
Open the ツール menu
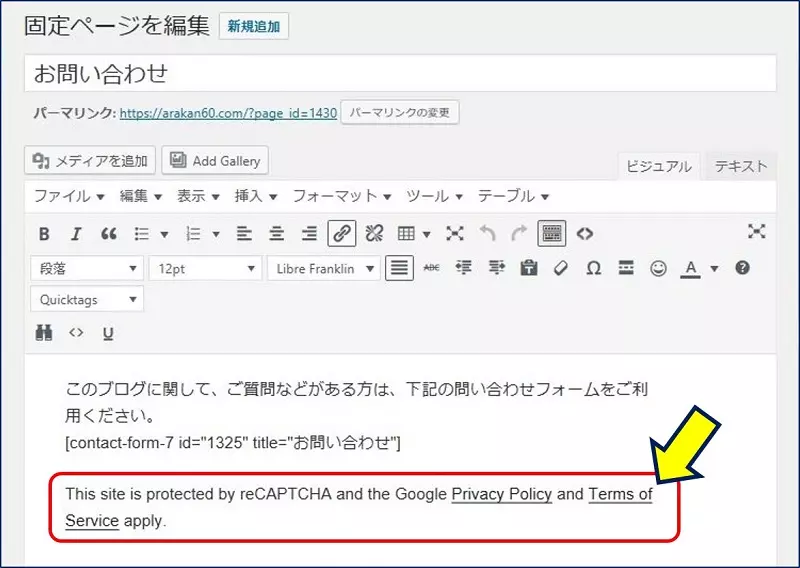(434, 196)
